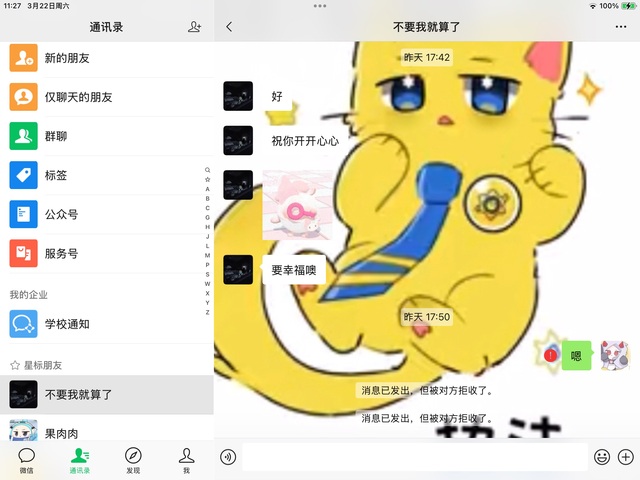Open the 新的朋友 row label

tap(67, 58)
